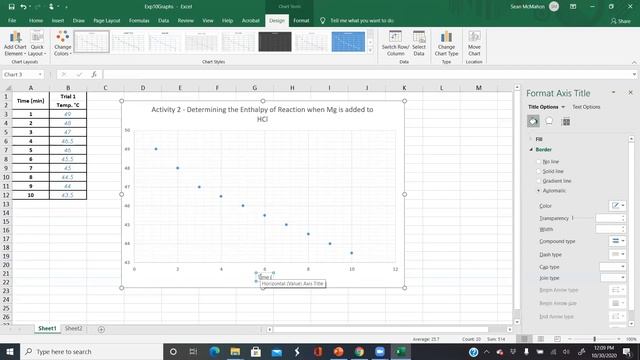The image size is (640, 360).
Task: Select the Effects icon in Format pane
Action: pyautogui.click(x=549, y=121)
